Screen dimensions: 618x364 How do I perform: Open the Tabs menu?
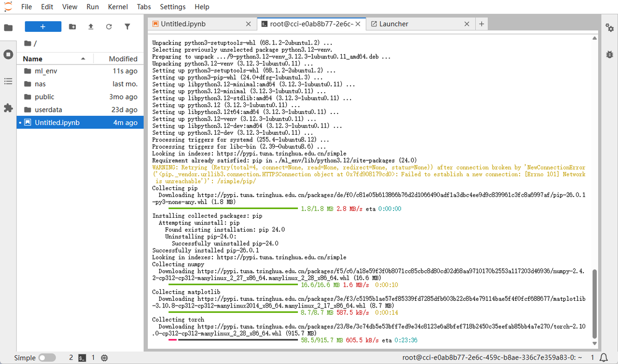pyautogui.click(x=144, y=7)
